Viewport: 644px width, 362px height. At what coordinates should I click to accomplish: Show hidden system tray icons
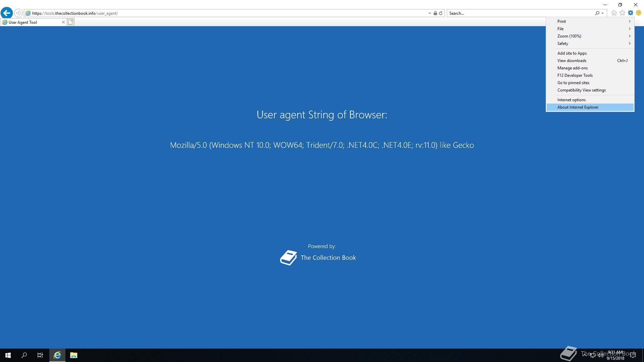coord(585,355)
